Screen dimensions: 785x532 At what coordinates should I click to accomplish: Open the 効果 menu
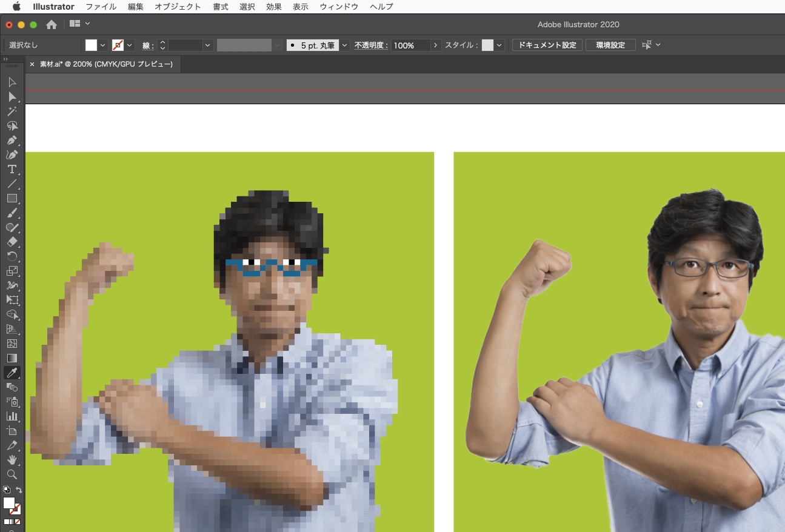pyautogui.click(x=273, y=7)
